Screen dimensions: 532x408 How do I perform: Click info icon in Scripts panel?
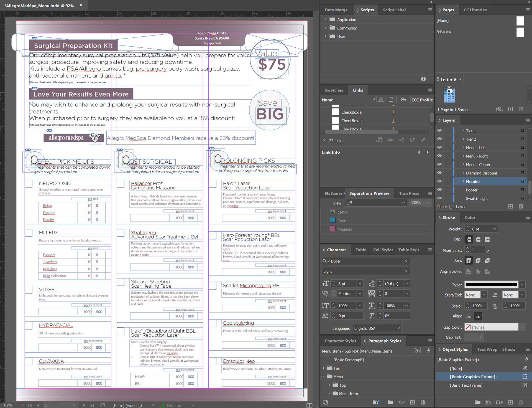(423, 79)
